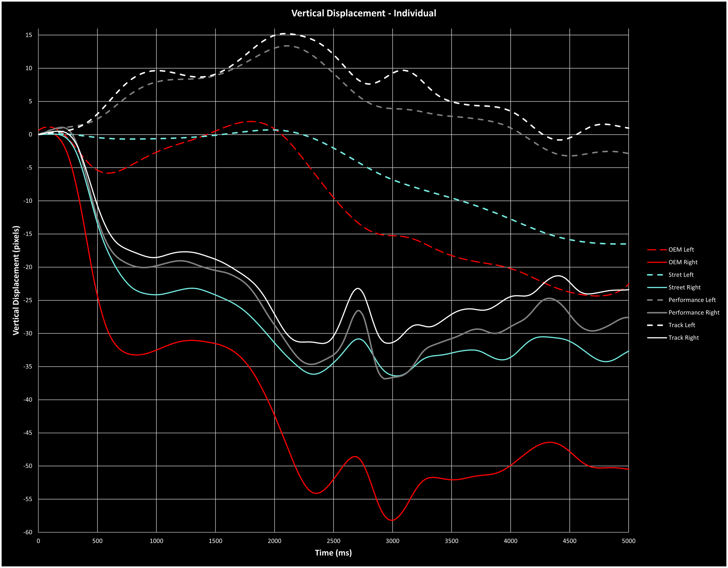Click the chart title Vertical Displacement - Individual
The width and height of the screenshot is (728, 568).
point(364,13)
